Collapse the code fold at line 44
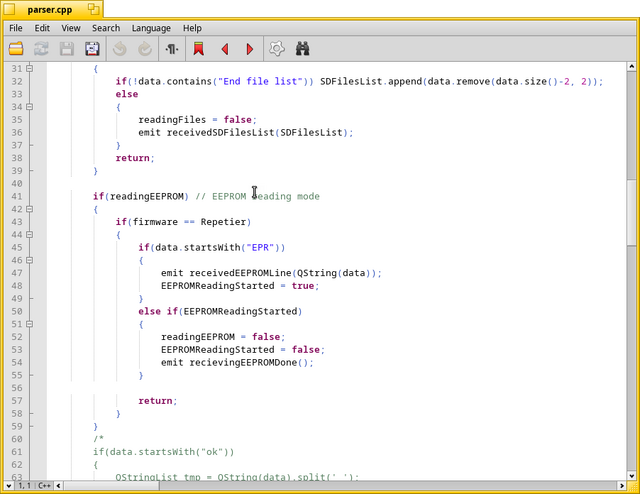This screenshot has width=640, height=494. (29, 235)
